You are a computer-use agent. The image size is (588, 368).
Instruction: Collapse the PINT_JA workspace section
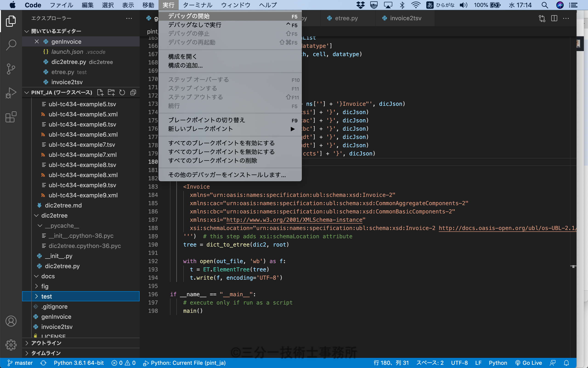27,92
